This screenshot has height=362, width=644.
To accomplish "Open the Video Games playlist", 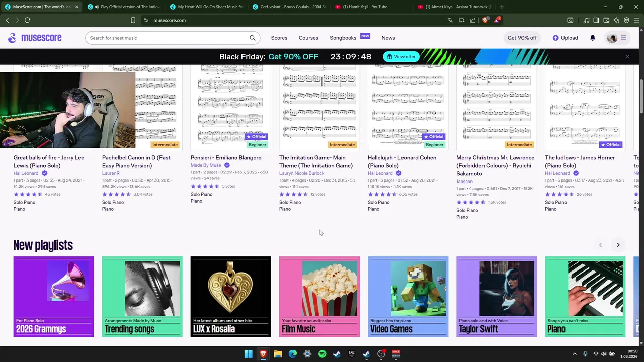I will click(408, 297).
